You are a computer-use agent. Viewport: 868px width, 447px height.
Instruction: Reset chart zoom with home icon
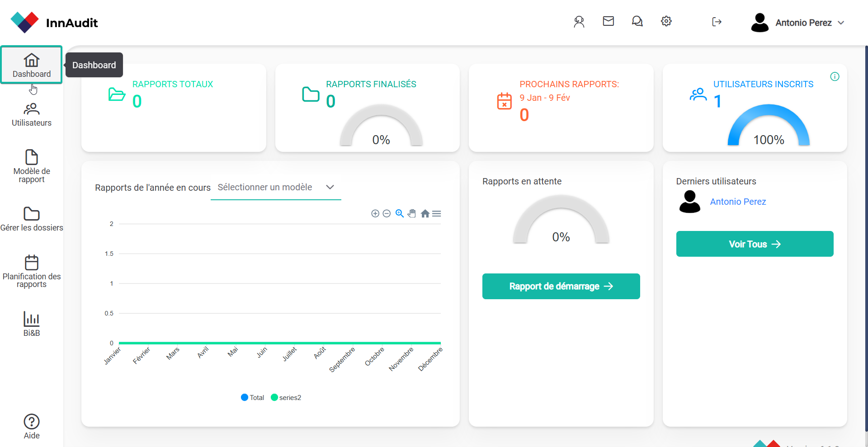[425, 214]
